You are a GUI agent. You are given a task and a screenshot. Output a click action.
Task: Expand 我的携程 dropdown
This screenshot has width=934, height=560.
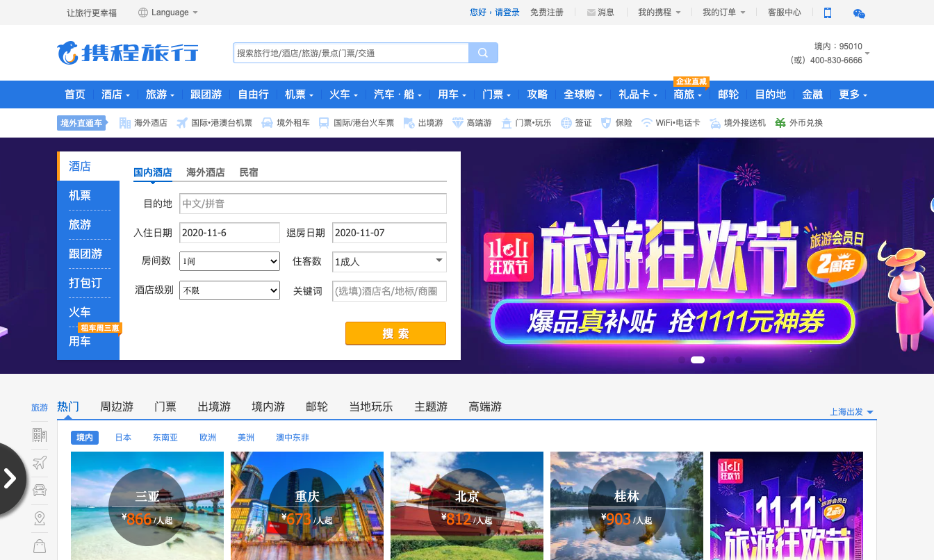pyautogui.click(x=659, y=13)
